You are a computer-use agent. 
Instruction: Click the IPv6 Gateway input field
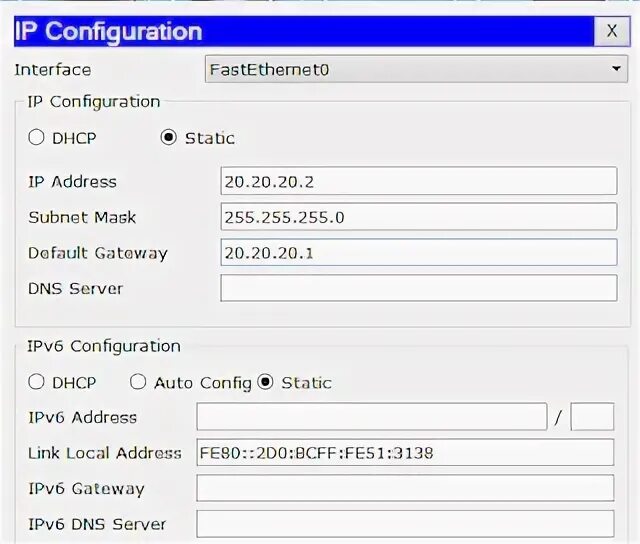[x=405, y=488]
